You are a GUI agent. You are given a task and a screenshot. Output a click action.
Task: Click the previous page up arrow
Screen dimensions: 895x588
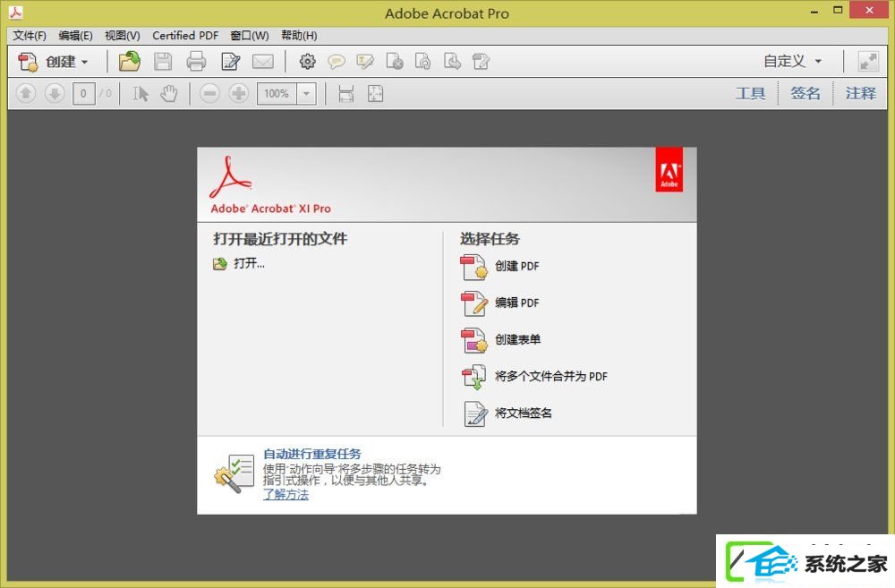pyautogui.click(x=26, y=93)
